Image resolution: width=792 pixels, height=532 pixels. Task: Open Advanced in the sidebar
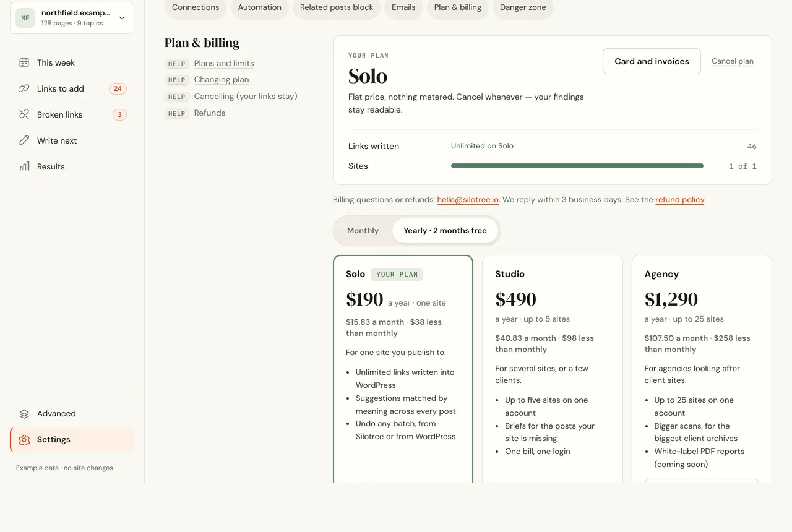72,414
